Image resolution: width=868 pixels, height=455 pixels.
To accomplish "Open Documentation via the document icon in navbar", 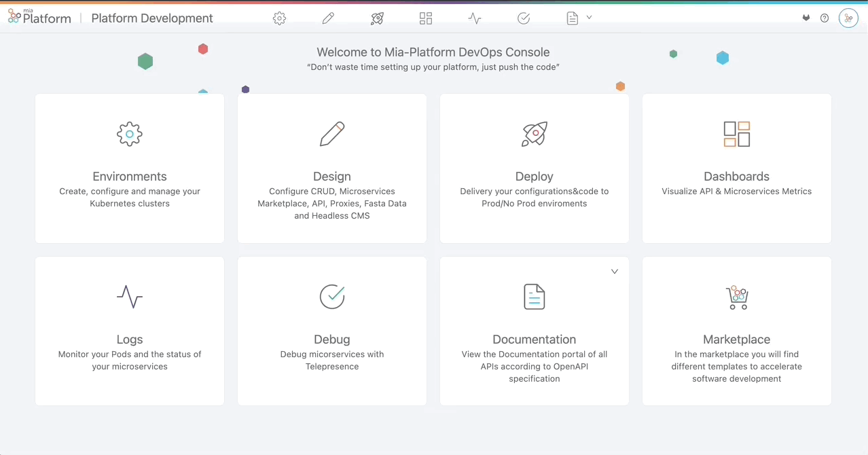I will [x=571, y=18].
